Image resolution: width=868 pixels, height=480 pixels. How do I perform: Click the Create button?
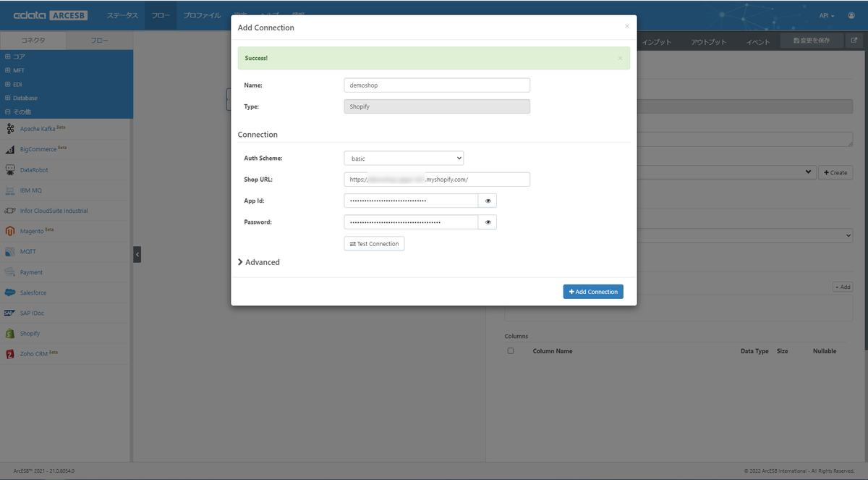[835, 173]
